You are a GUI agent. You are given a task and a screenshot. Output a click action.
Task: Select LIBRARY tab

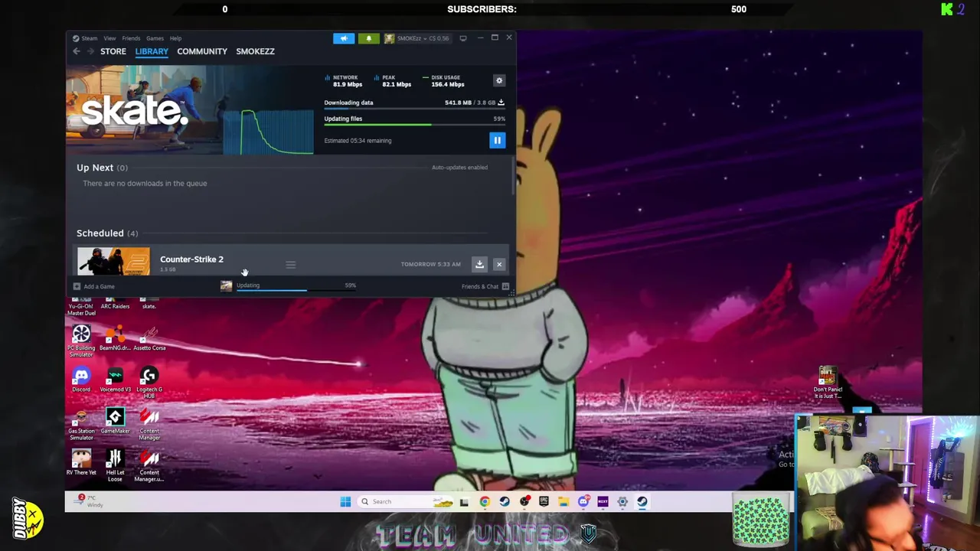point(152,51)
